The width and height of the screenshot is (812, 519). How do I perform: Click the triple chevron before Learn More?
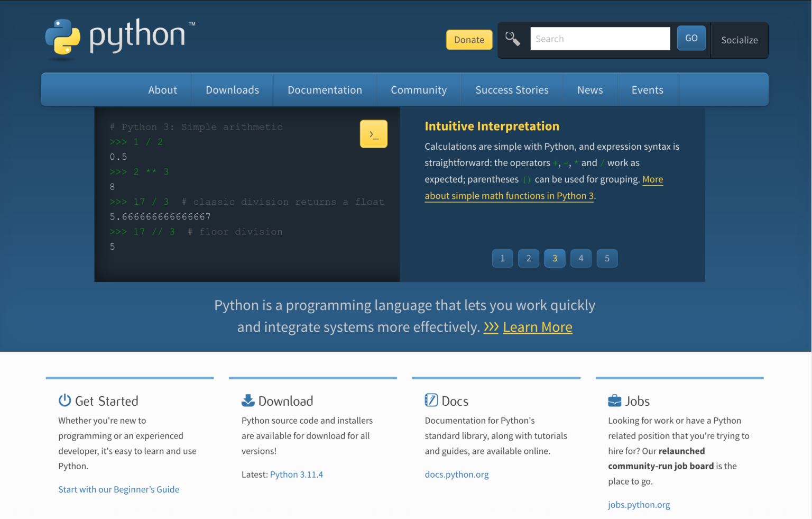[491, 327]
